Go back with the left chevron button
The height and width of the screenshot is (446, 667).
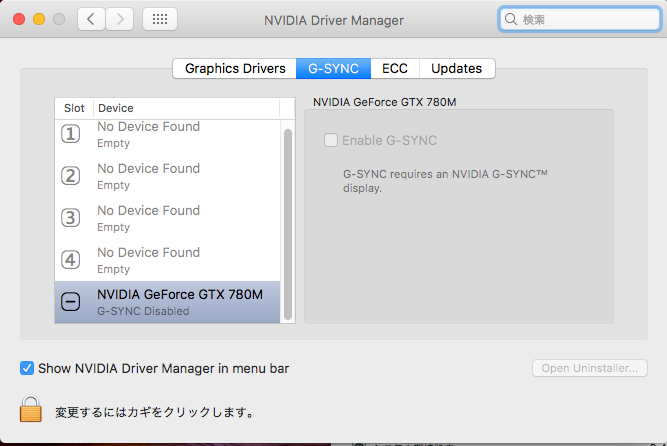pyautogui.click(x=91, y=19)
